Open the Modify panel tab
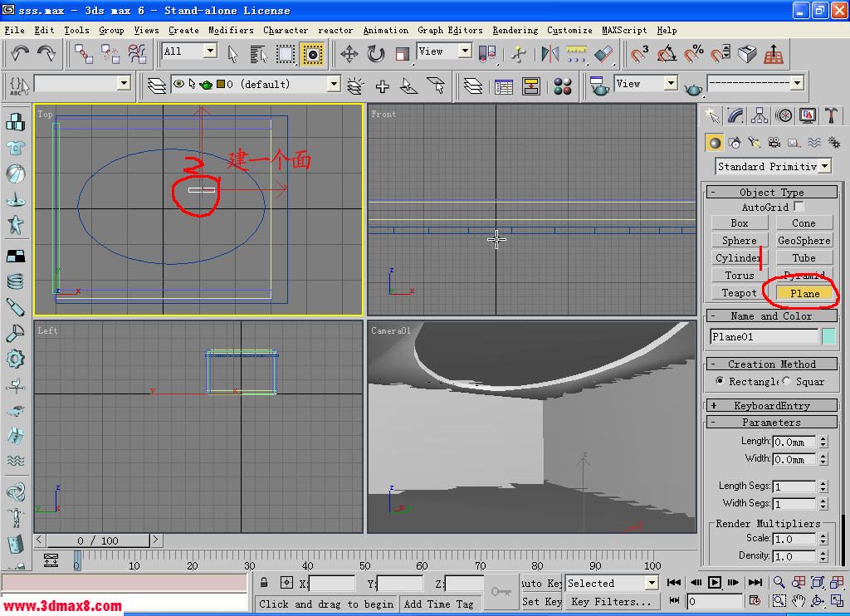 point(735,115)
